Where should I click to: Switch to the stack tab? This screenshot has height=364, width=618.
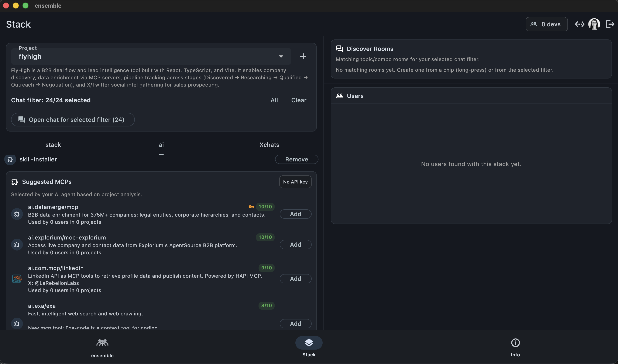[x=53, y=145]
